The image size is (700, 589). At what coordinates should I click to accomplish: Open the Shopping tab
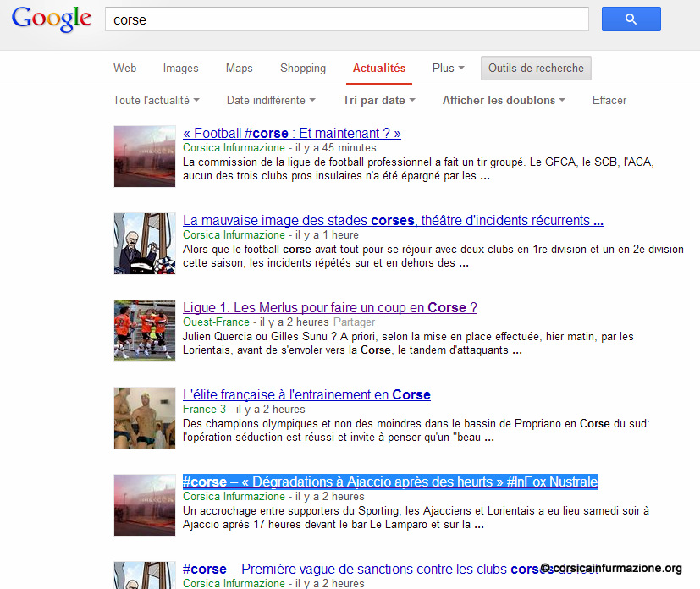(x=303, y=68)
